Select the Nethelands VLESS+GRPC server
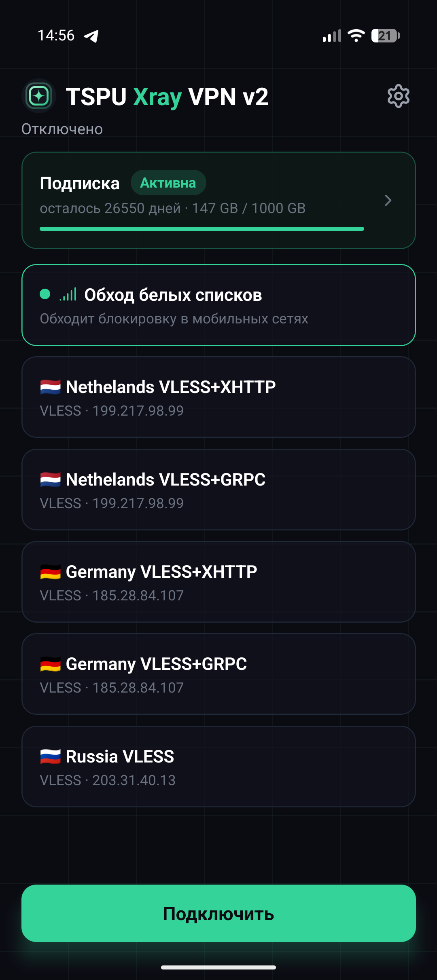The width and height of the screenshot is (437, 980). coord(218,490)
